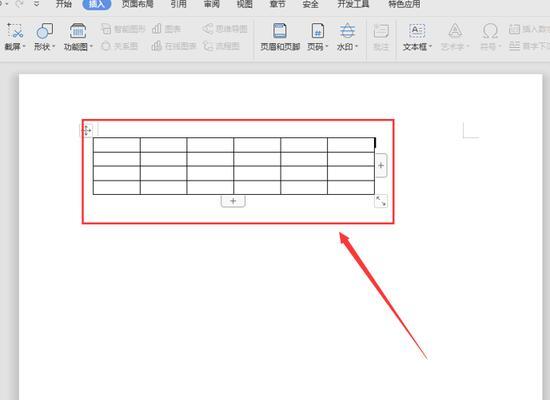This screenshot has height=400, width=550.
Task: Add a row with the bottom plus button
Action: point(233,201)
